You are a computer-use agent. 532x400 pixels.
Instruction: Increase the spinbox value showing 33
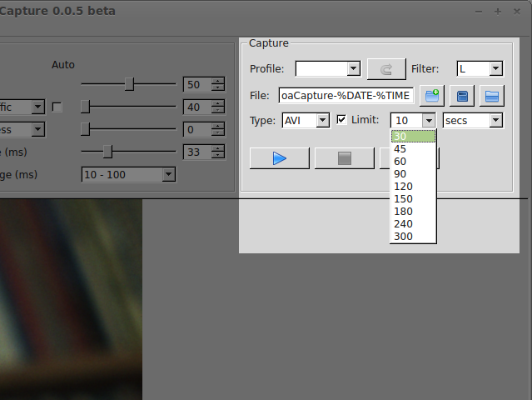[x=218, y=148]
